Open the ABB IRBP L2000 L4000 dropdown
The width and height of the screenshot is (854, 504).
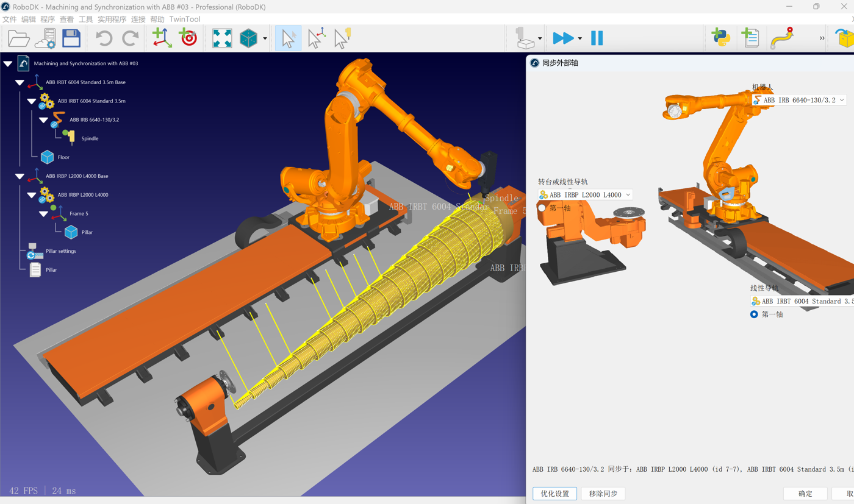coord(585,195)
